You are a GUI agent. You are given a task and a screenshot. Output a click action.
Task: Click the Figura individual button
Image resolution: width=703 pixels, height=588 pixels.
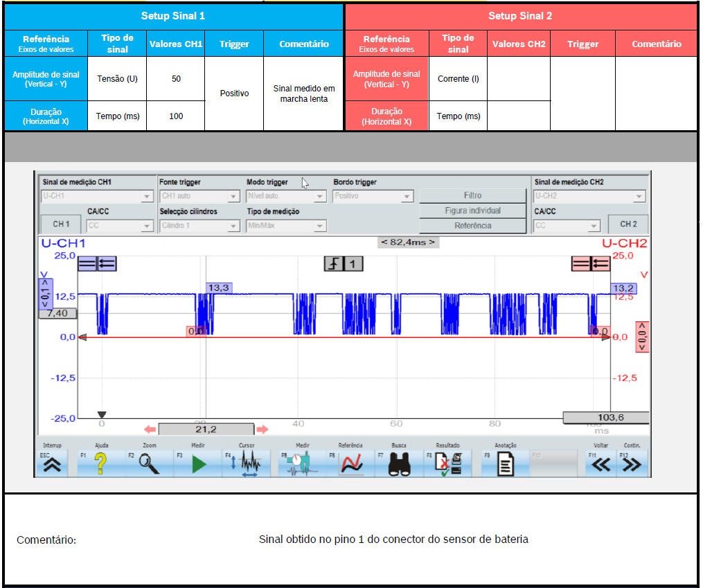pos(472,211)
